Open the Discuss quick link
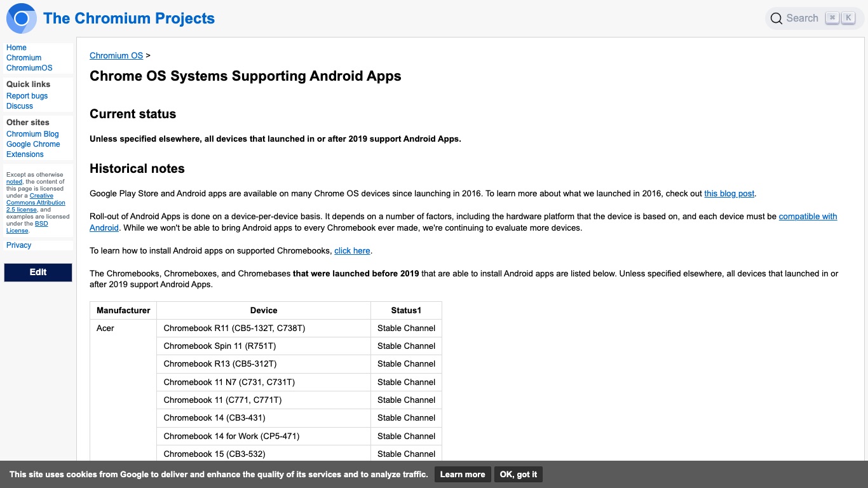The image size is (868, 488). (20, 106)
